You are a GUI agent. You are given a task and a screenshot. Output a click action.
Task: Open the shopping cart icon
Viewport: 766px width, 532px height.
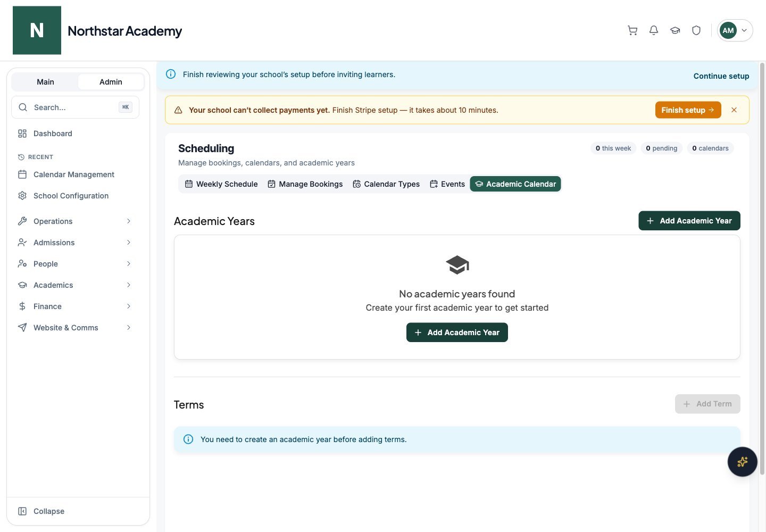(x=632, y=30)
